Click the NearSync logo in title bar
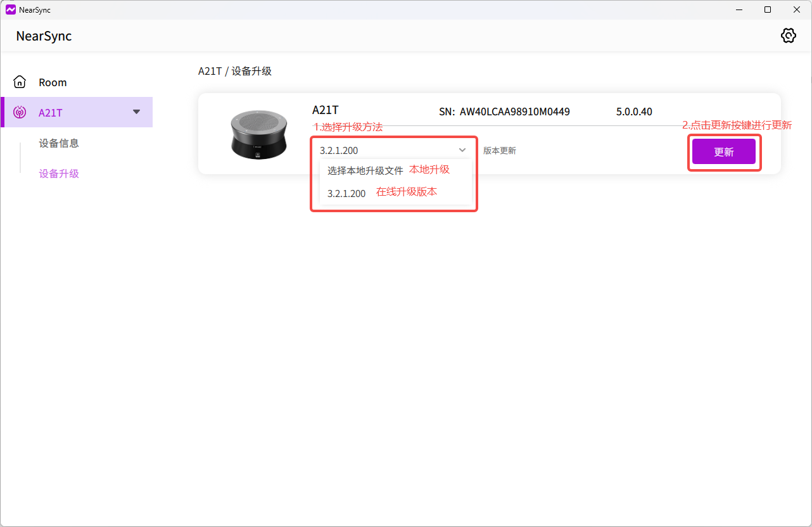 pyautogui.click(x=10, y=10)
